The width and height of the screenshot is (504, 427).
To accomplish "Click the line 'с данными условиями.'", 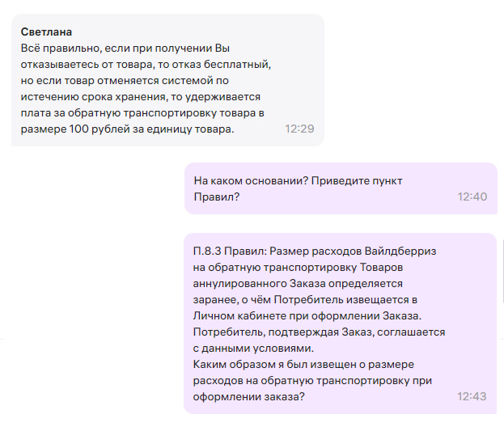I will coord(252,348).
